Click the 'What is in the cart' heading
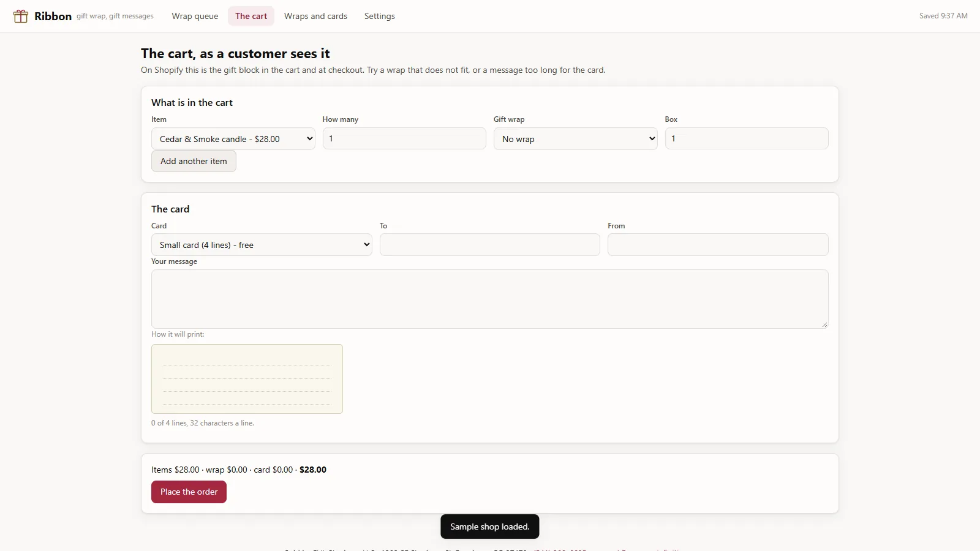Screen dimensions: 980x551 (192, 103)
